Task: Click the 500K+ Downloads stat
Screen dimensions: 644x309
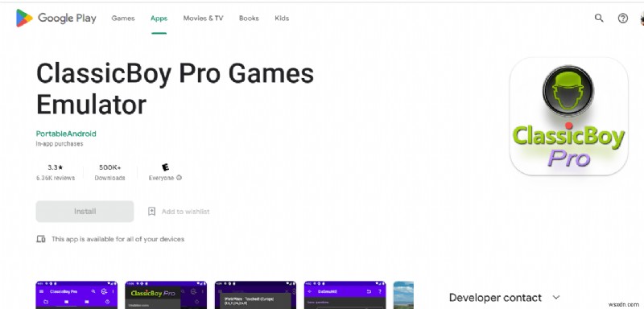Action: click(109, 172)
